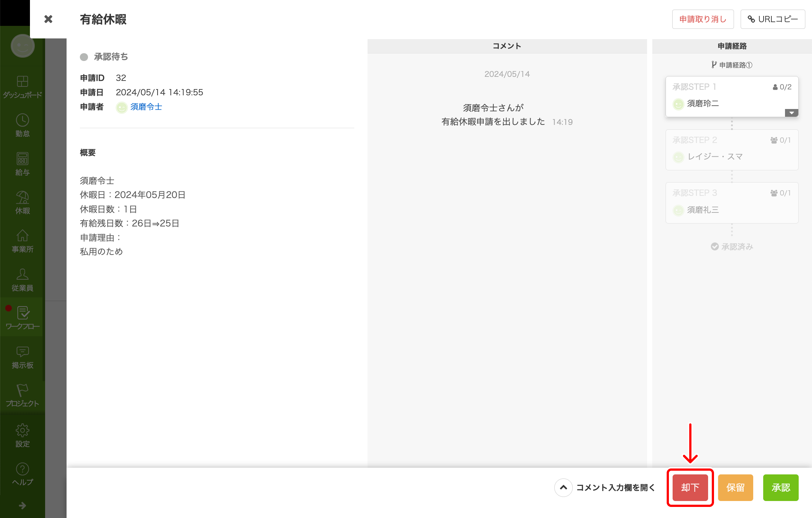Open the payroll calculator icon

coord(22,159)
